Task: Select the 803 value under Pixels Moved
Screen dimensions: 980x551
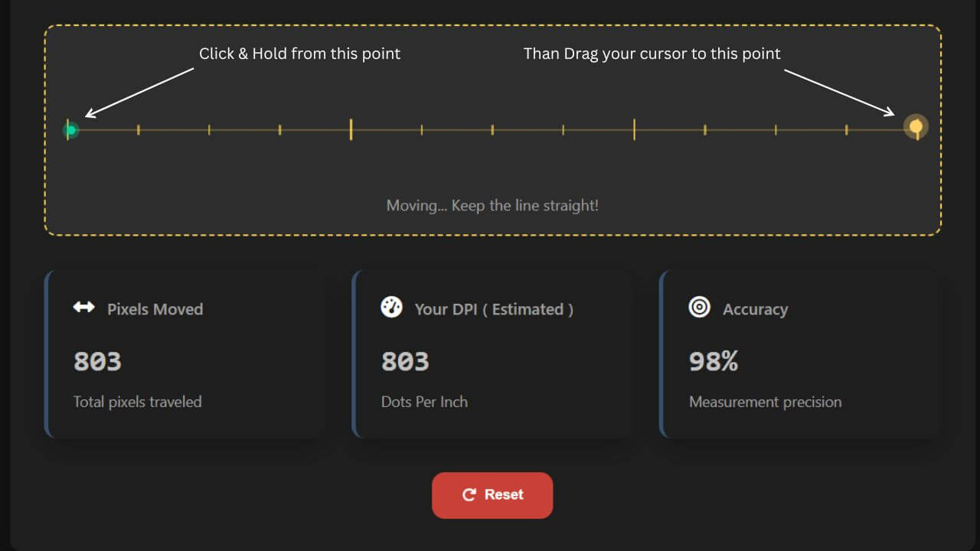Action: pos(97,361)
